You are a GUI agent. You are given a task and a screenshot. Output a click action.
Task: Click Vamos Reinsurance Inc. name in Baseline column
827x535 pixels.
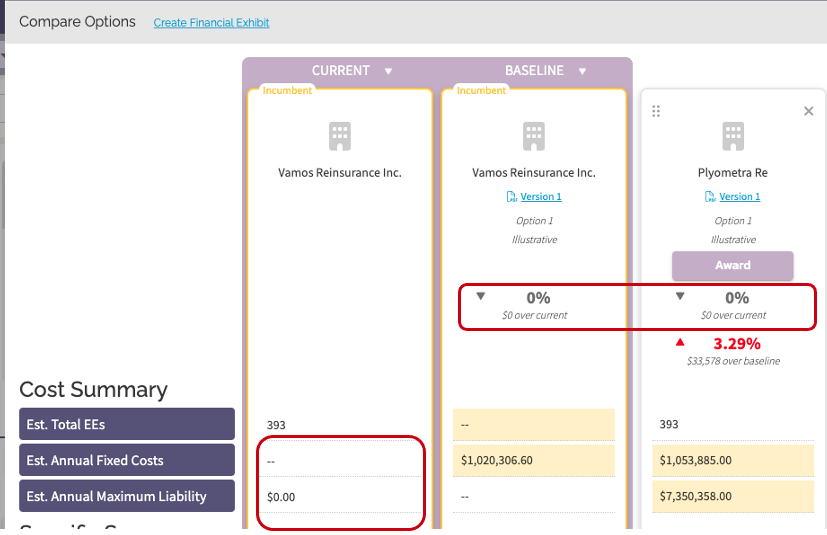click(534, 173)
